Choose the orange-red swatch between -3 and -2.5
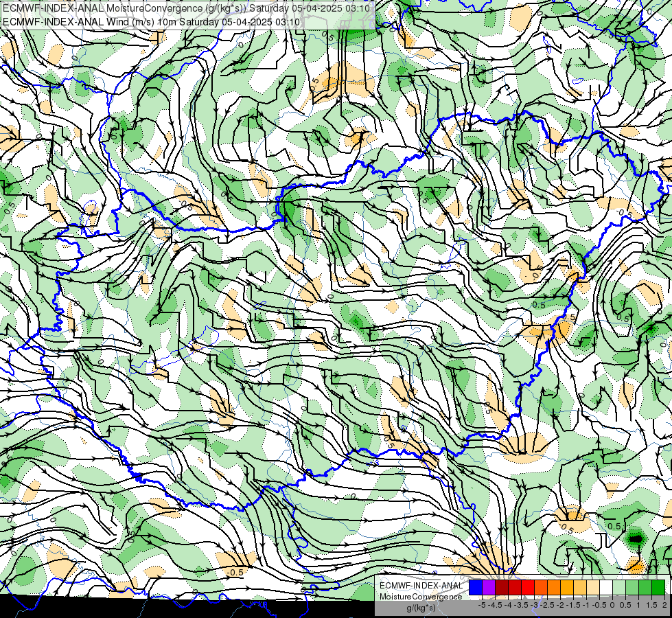 [x=541, y=587]
